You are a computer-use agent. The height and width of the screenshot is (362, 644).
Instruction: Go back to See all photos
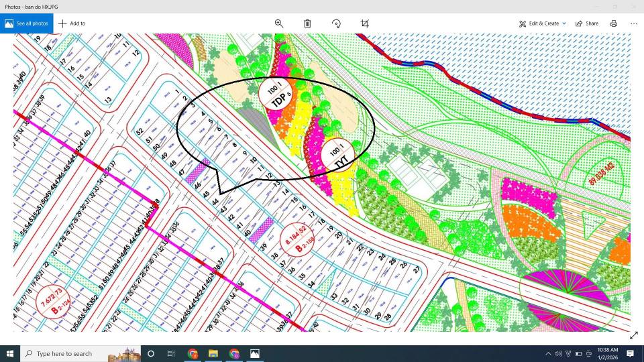[x=27, y=23]
